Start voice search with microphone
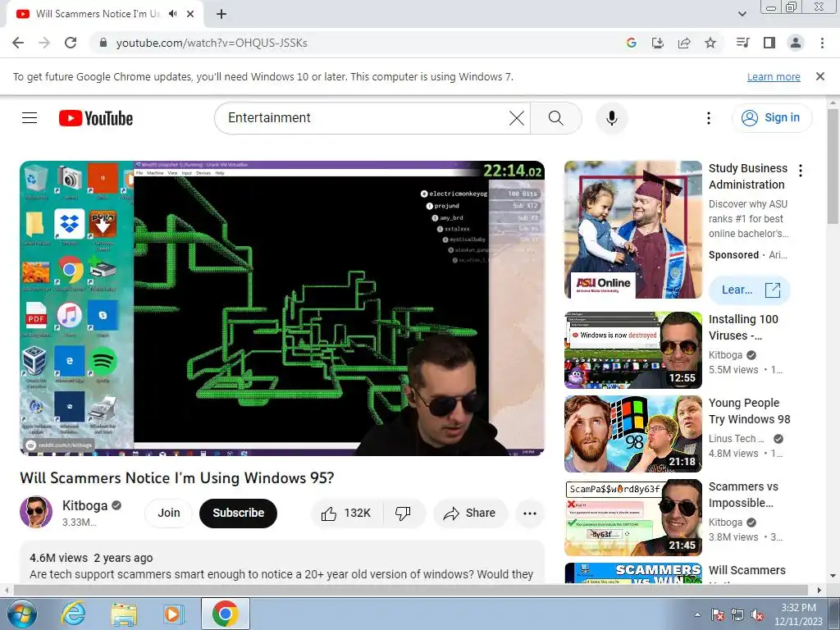840x630 pixels. click(611, 118)
